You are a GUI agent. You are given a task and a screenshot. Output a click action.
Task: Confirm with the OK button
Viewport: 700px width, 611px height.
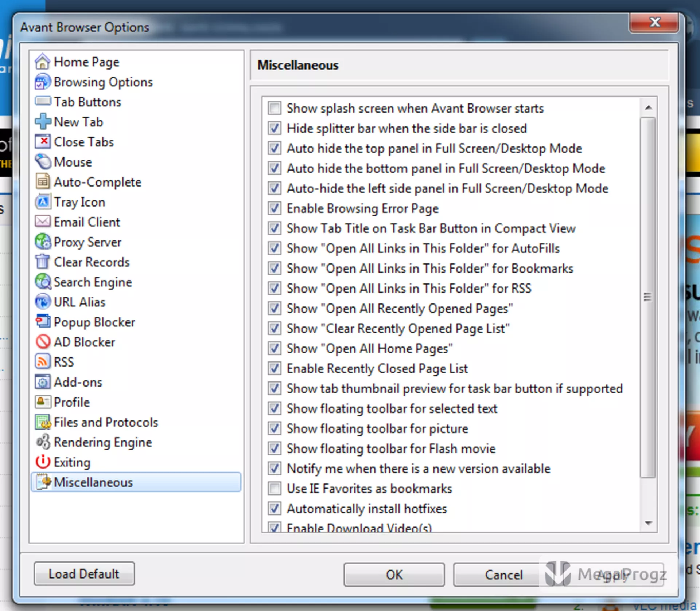tap(394, 575)
